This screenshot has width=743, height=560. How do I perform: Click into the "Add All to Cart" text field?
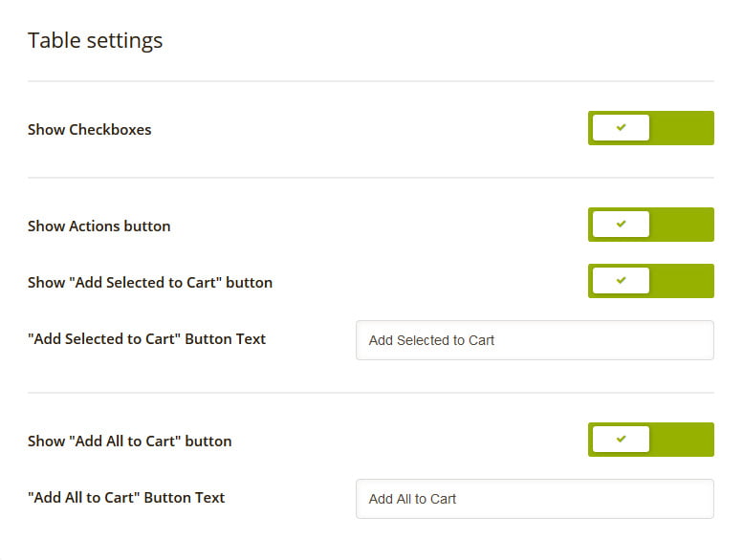click(x=535, y=499)
